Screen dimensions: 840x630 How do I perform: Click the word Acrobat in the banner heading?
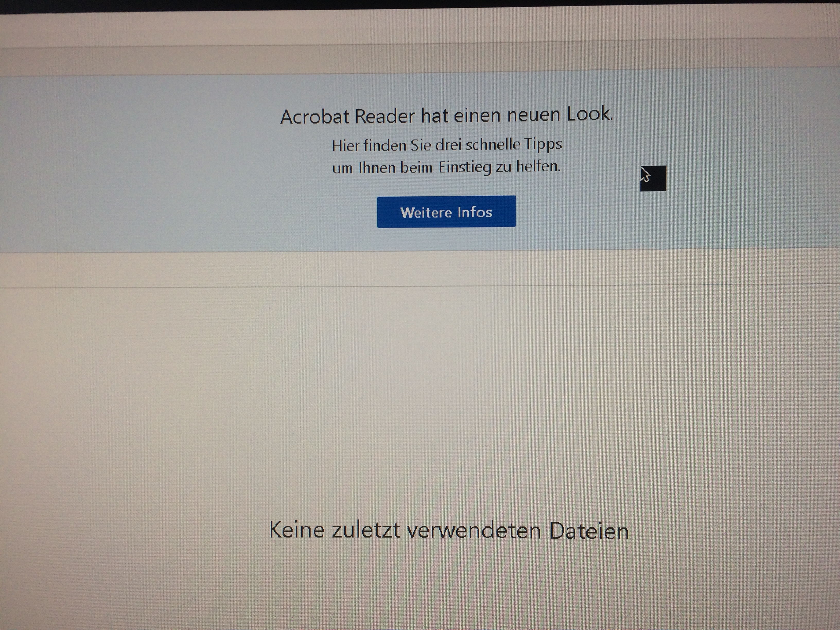[315, 117]
